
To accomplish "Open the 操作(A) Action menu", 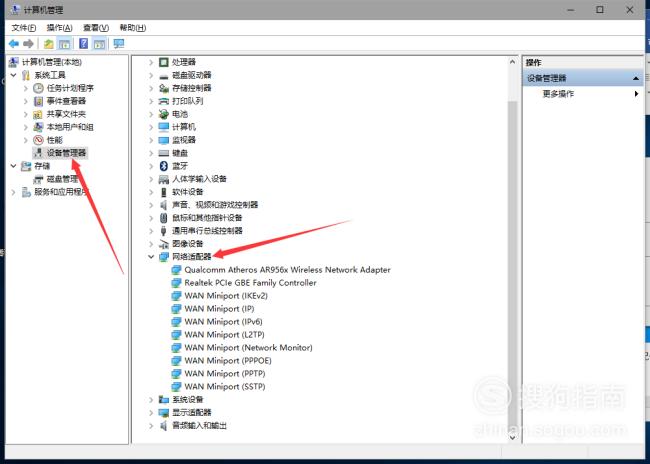I will click(59, 28).
